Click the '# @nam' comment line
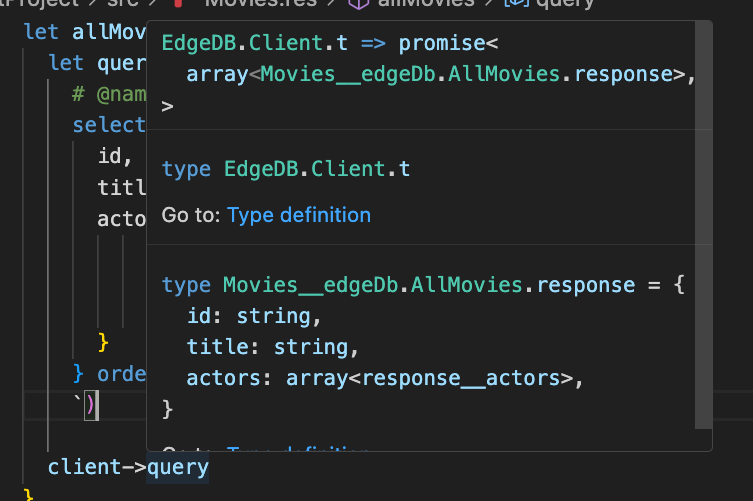 click(x=109, y=94)
